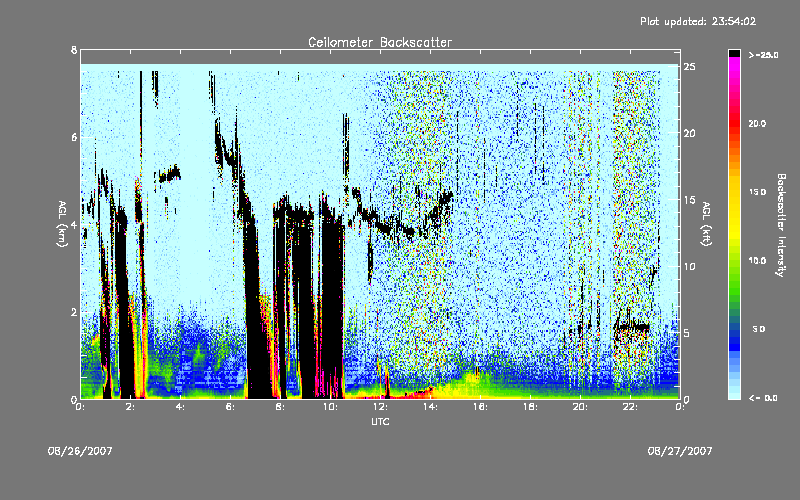800x500 pixels.
Task: Pick the red band near 20.0
Action: click(734, 125)
